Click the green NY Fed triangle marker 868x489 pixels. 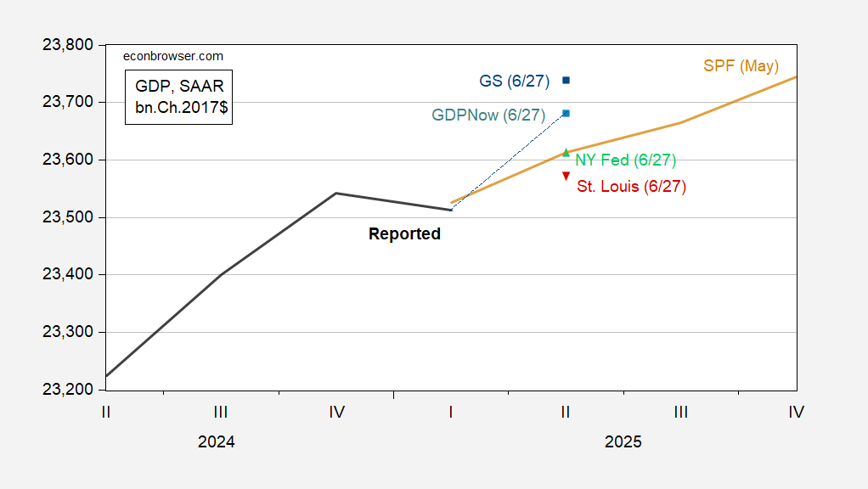(x=566, y=153)
